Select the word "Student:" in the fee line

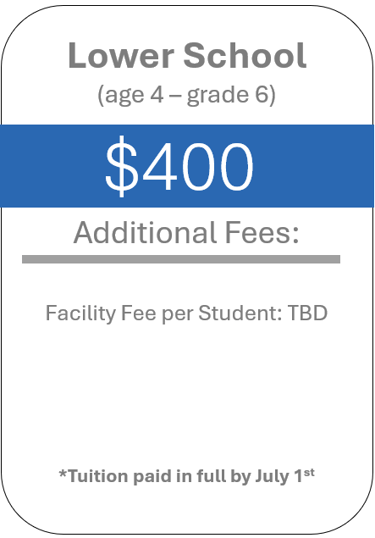point(240,313)
